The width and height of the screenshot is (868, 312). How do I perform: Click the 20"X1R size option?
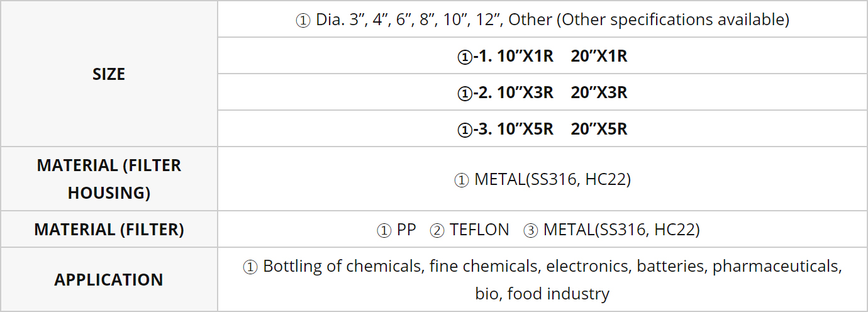599,56
